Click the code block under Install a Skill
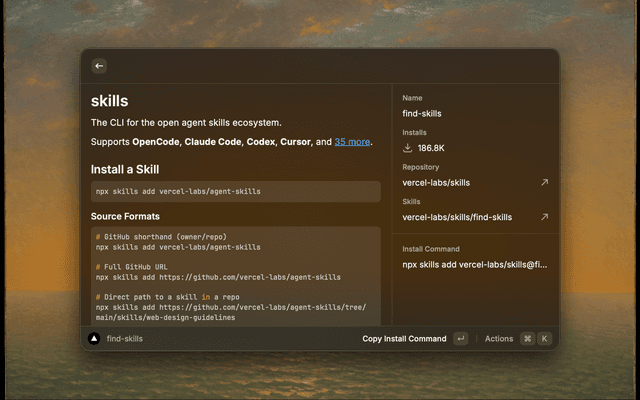Viewport: 640px width, 400px height. (x=235, y=191)
